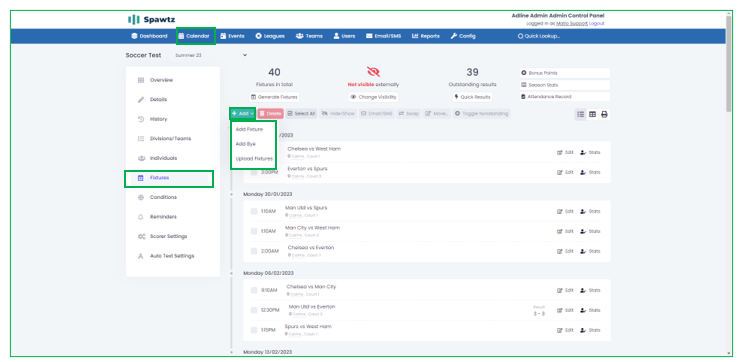Open Stats for Everton vs Spurs
740x362 pixels.
[590, 172]
